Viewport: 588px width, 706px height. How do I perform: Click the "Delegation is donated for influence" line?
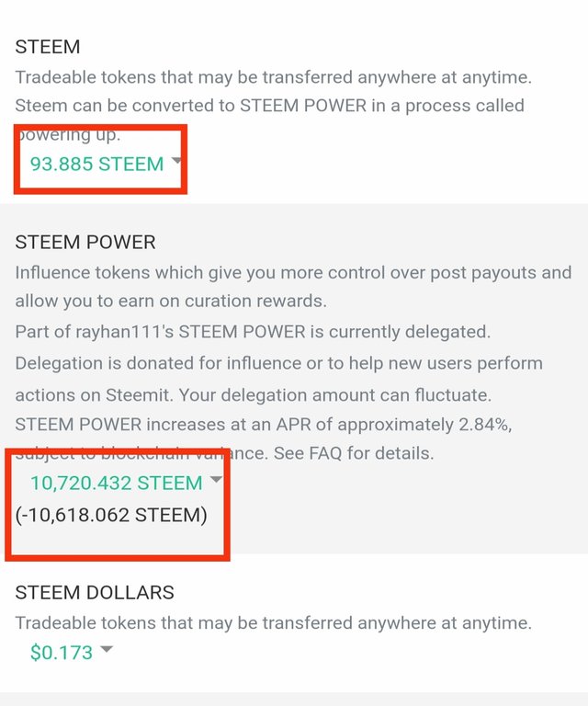click(278, 363)
